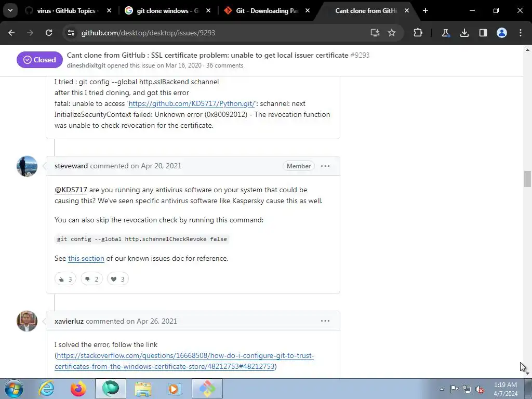This screenshot has width=532, height=399.
Task: Switch to the Git Downloading Package tab
Action: tap(267, 11)
